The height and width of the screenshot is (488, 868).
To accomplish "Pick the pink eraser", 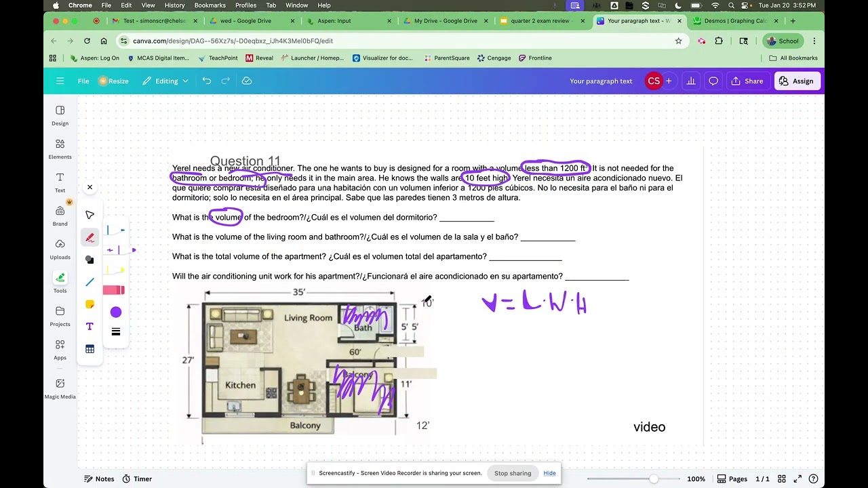I will (x=114, y=290).
